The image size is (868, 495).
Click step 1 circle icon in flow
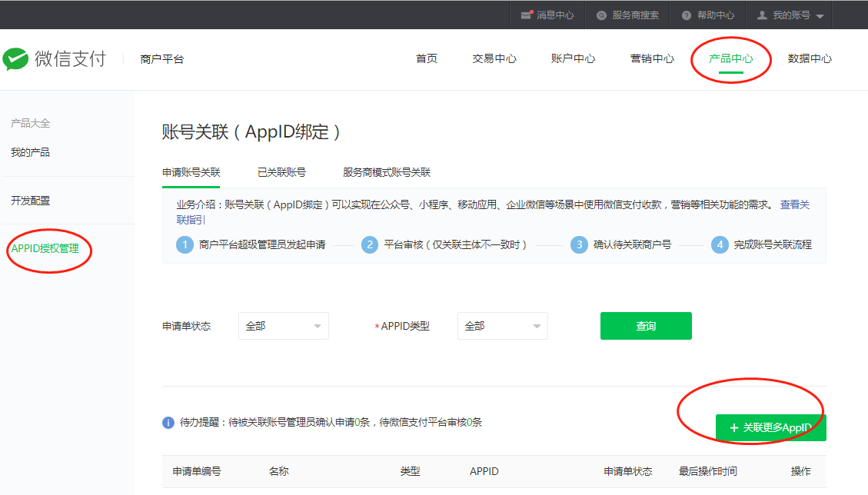pyautogui.click(x=185, y=244)
